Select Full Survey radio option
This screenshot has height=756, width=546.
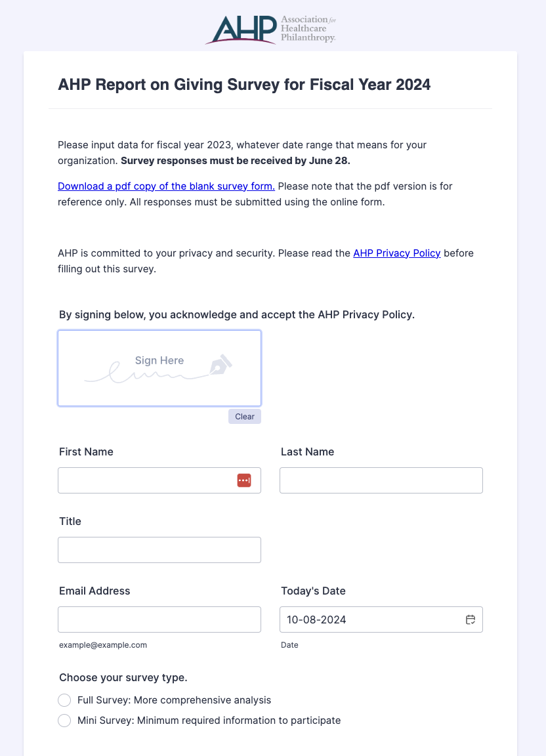(64, 700)
